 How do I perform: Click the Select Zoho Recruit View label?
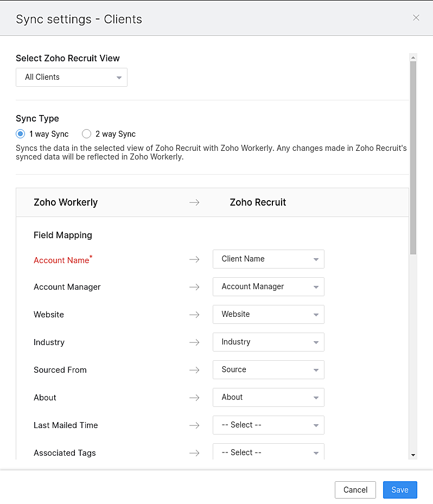click(x=67, y=58)
